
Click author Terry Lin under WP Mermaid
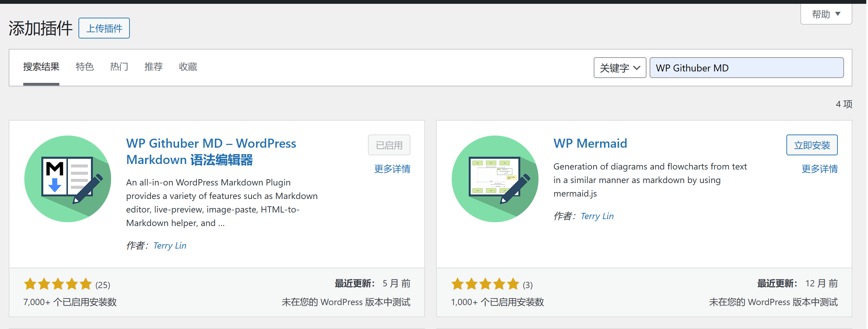click(597, 216)
